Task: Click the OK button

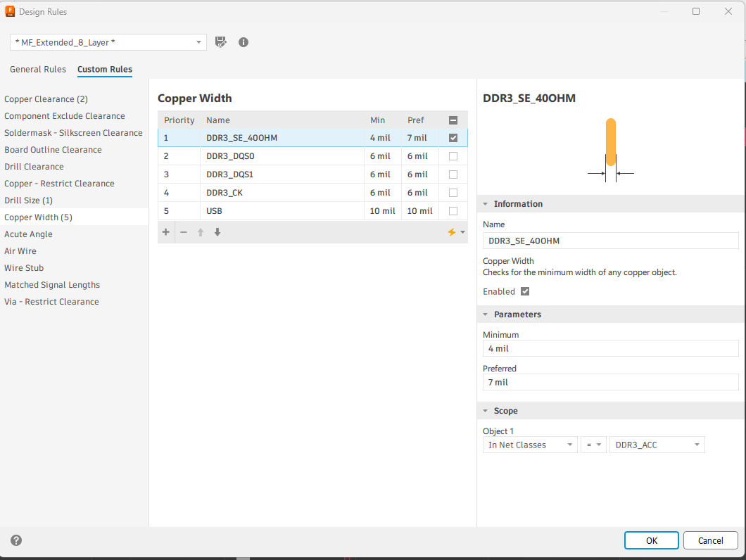Action: click(x=651, y=540)
